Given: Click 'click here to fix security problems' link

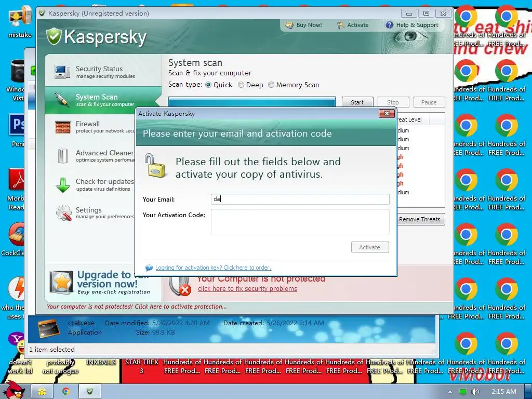Looking at the screenshot, I should [247, 289].
